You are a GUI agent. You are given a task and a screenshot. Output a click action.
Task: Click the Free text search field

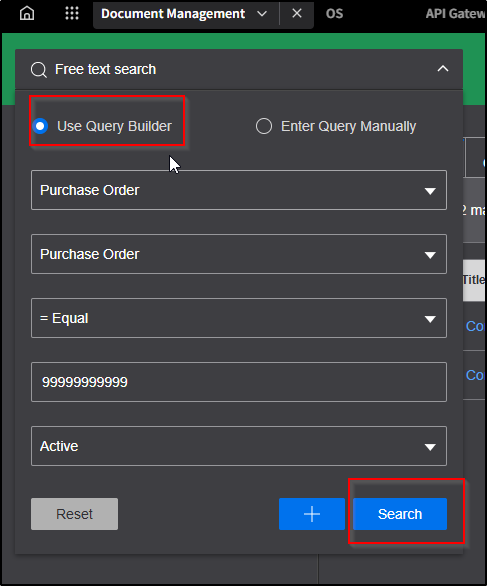tap(239, 69)
